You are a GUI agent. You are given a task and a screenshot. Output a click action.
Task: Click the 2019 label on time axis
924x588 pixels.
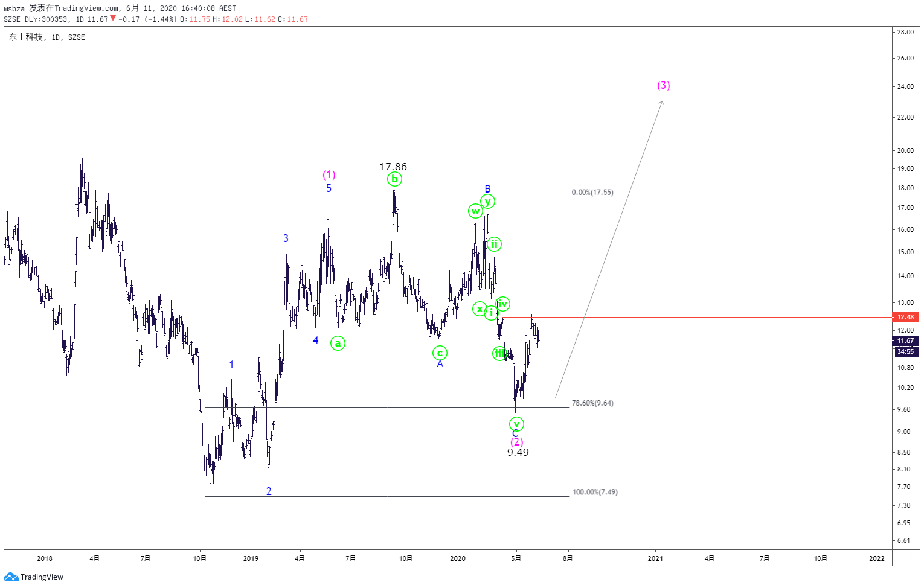click(251, 558)
